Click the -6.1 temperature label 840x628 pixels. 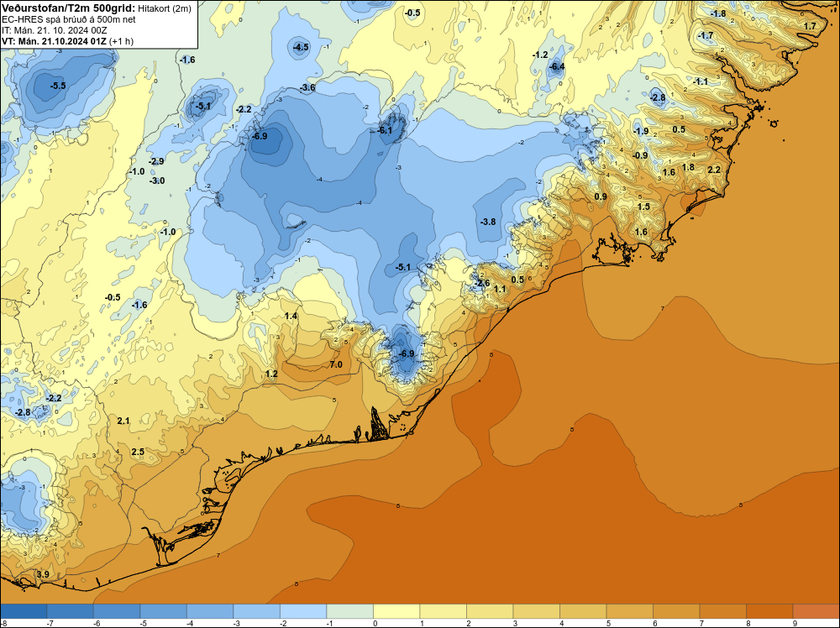(x=385, y=130)
